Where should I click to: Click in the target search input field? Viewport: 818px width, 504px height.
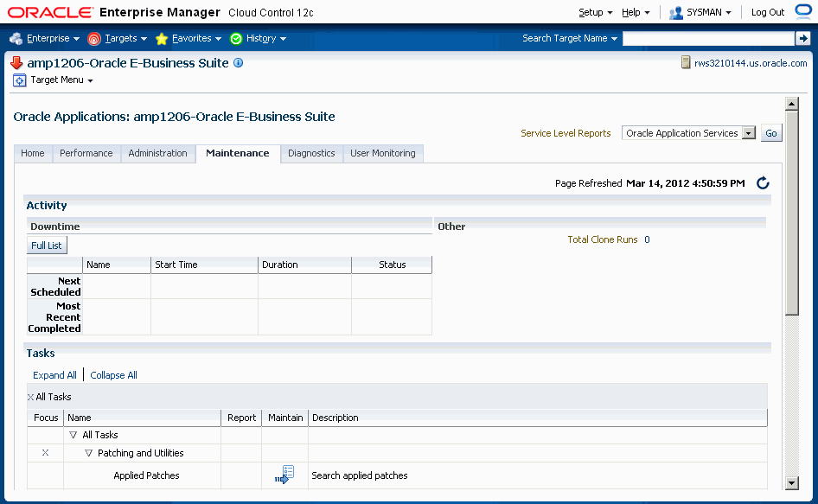point(708,39)
